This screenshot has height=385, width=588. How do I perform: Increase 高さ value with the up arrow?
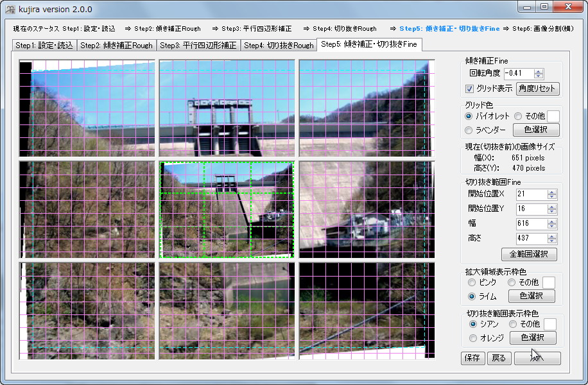pyautogui.click(x=551, y=236)
